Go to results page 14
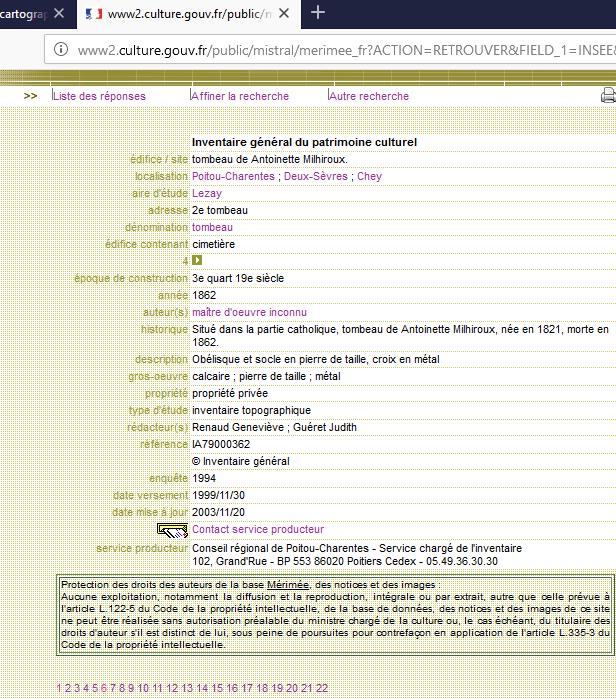The height and width of the screenshot is (699, 616). (x=202, y=688)
